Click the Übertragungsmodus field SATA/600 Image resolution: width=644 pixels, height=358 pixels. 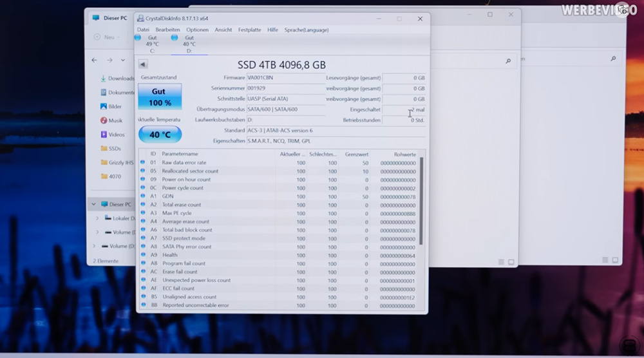(286, 109)
